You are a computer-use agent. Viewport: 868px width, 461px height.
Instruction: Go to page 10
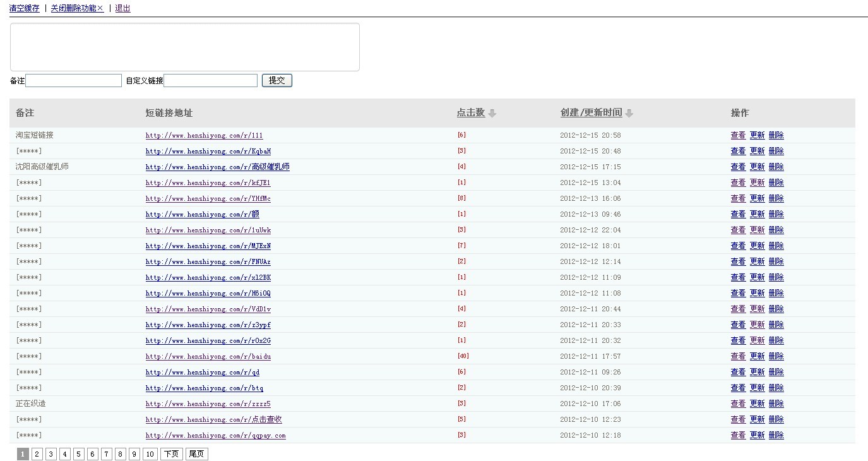tap(150, 454)
